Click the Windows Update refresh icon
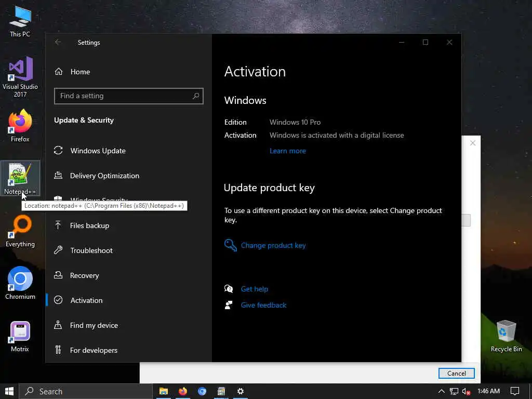 click(x=58, y=150)
